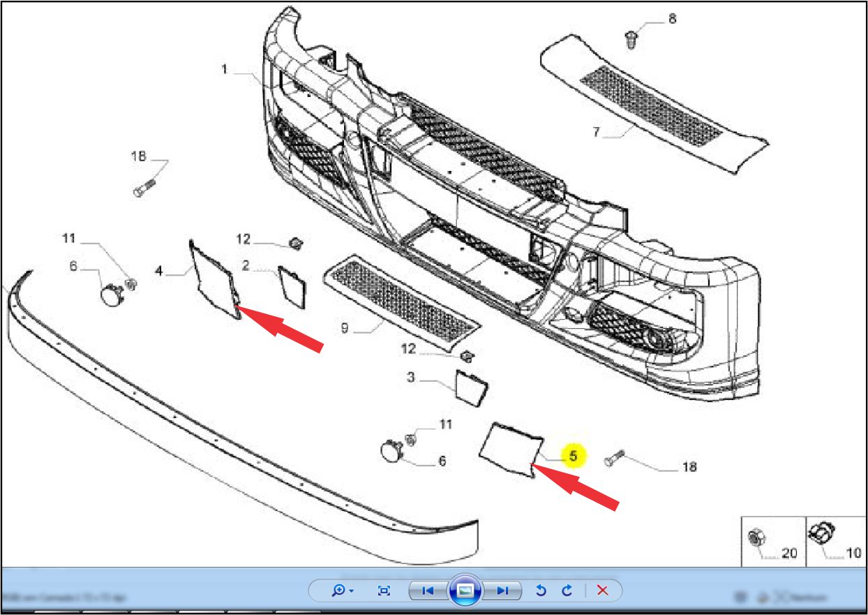Rotate the image clockwise
Viewport: 868px width, 615px height.
pyautogui.click(x=567, y=591)
